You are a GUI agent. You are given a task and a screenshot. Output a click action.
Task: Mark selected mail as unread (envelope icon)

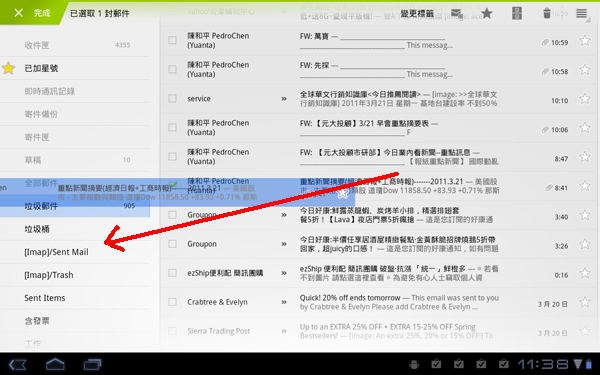(x=456, y=13)
